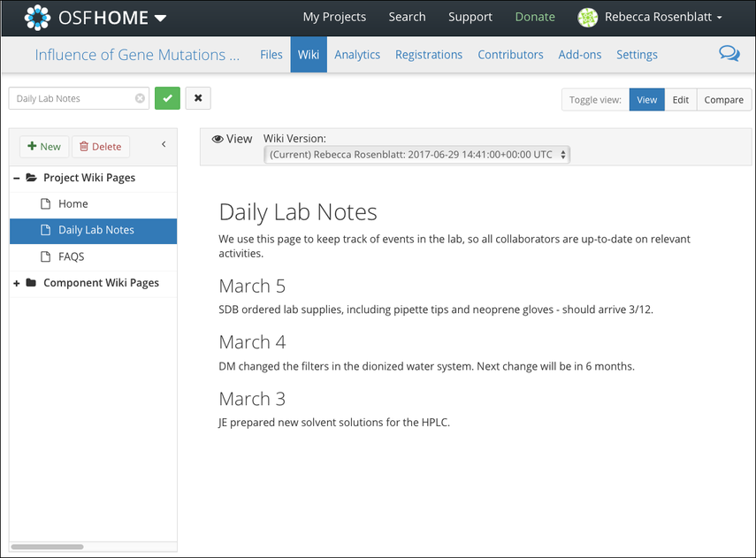
Task: Go to My Projects
Action: (334, 17)
